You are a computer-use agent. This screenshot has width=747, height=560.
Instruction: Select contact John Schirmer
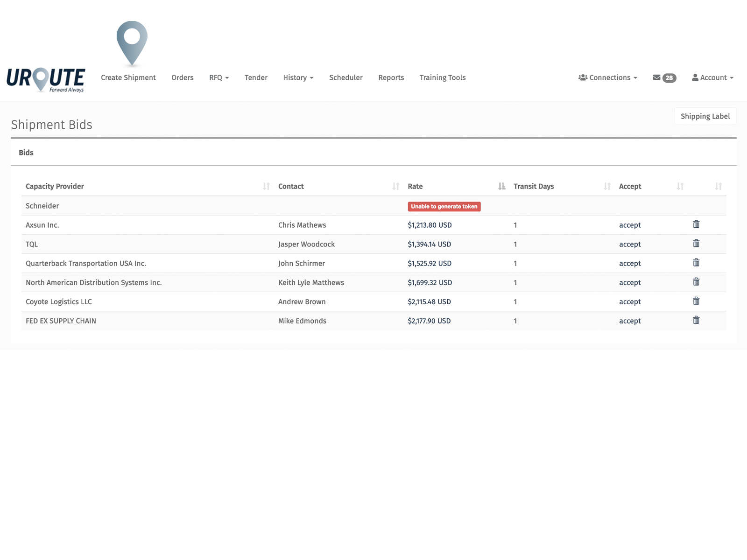point(302,263)
